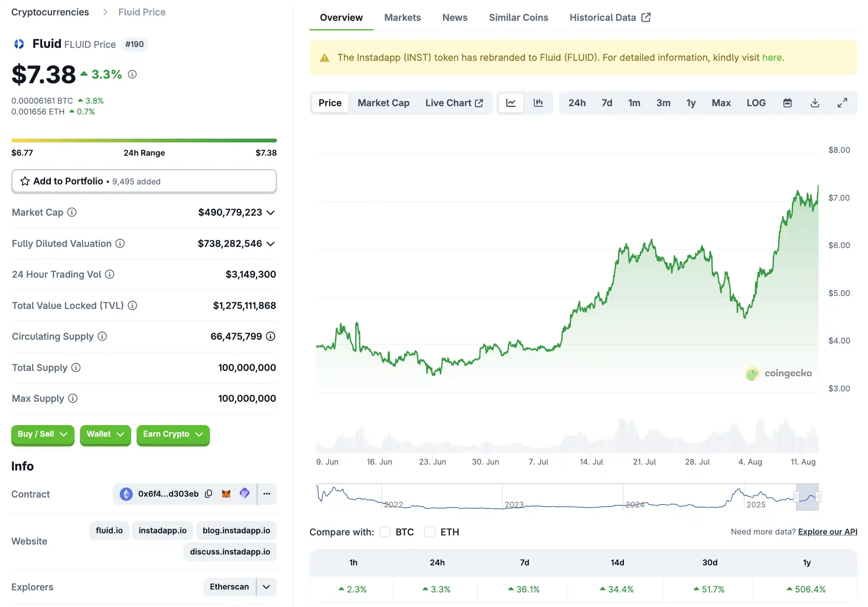Click right handle of chart range navigator
The image size is (868, 607).
click(x=818, y=496)
